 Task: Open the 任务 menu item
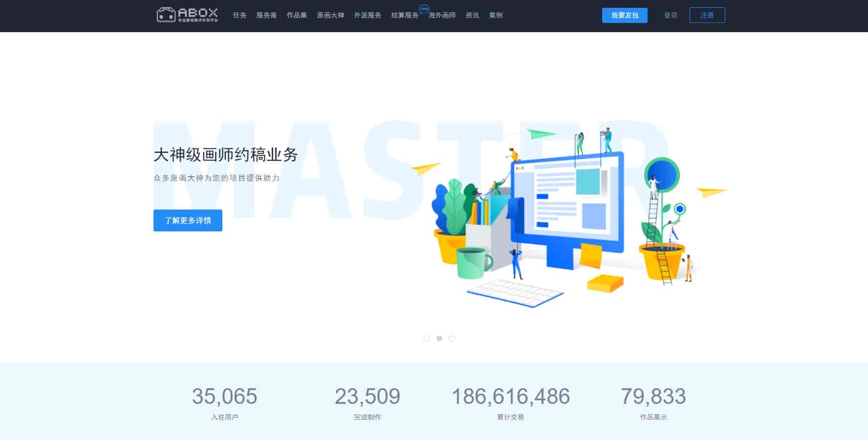point(239,15)
